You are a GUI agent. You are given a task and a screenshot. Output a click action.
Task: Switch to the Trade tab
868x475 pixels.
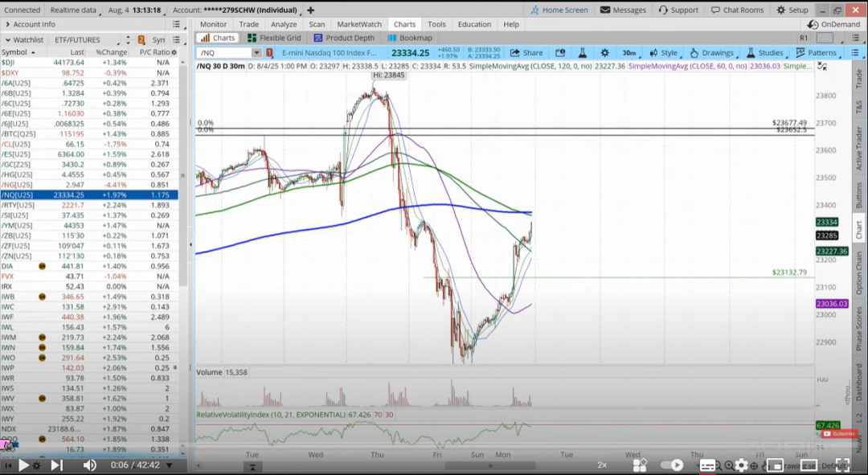tap(248, 24)
